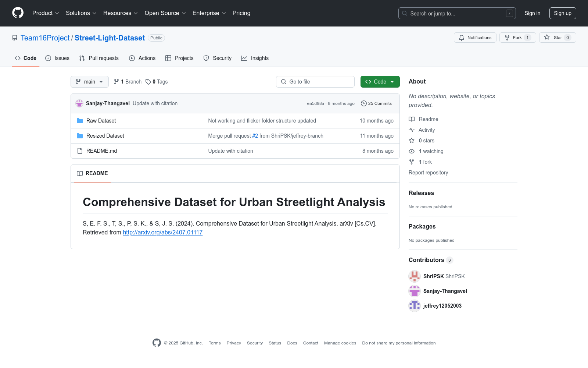This screenshot has width=588, height=368.
Task: Click the repository icon beside Team16Project
Action: [x=15, y=38]
